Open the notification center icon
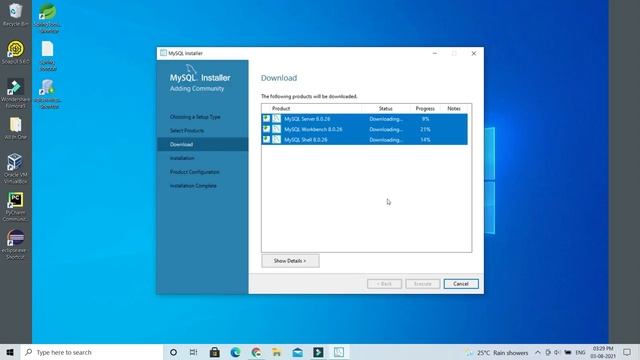 click(x=627, y=352)
